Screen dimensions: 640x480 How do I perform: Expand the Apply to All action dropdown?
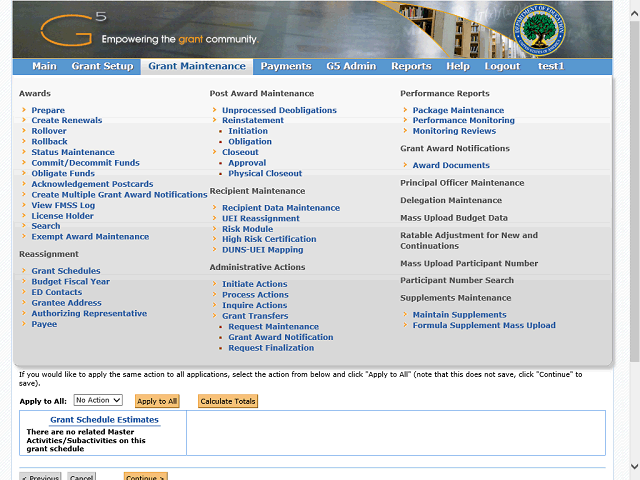(98, 400)
